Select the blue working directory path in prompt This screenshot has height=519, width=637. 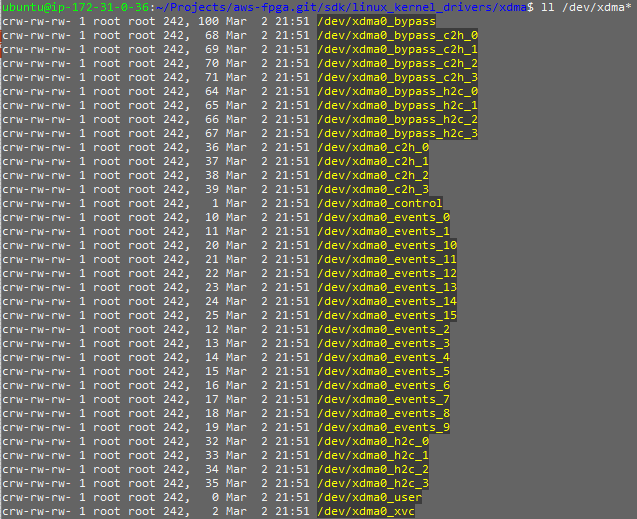pyautogui.click(x=341, y=7)
